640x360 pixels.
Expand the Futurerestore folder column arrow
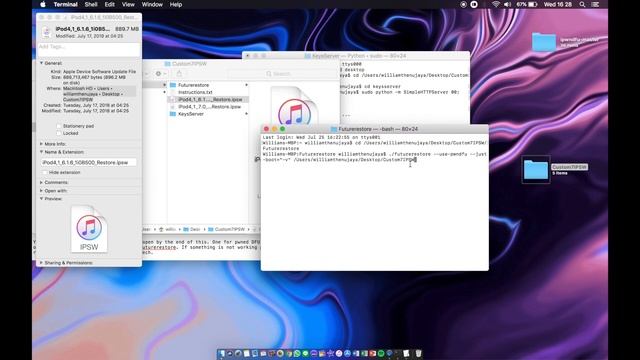click(x=246, y=85)
